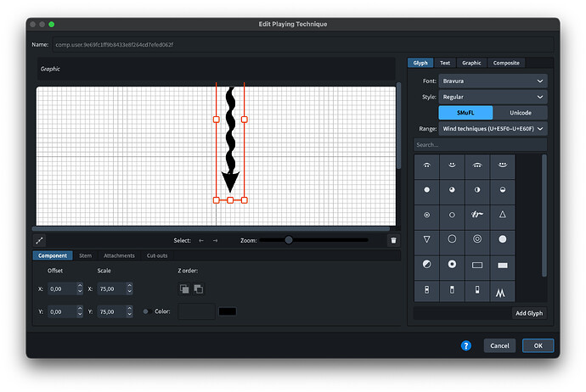Increase the Scale Y value
The height and width of the screenshot is (392, 586).
pyautogui.click(x=129, y=309)
